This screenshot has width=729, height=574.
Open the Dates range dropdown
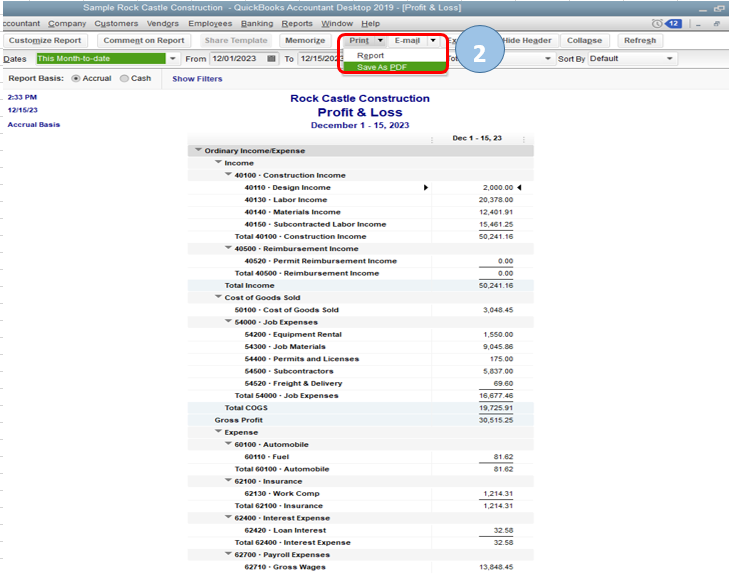pos(172,59)
